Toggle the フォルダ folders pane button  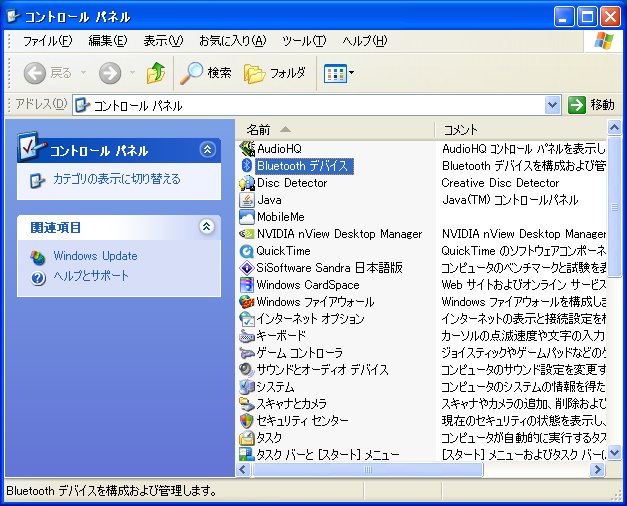275,73
